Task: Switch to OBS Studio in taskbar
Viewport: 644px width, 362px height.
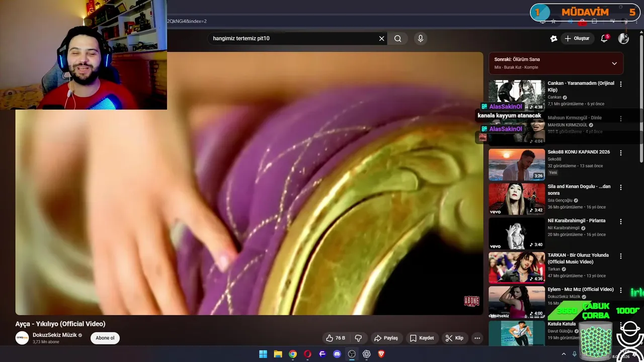Action: coord(352,354)
